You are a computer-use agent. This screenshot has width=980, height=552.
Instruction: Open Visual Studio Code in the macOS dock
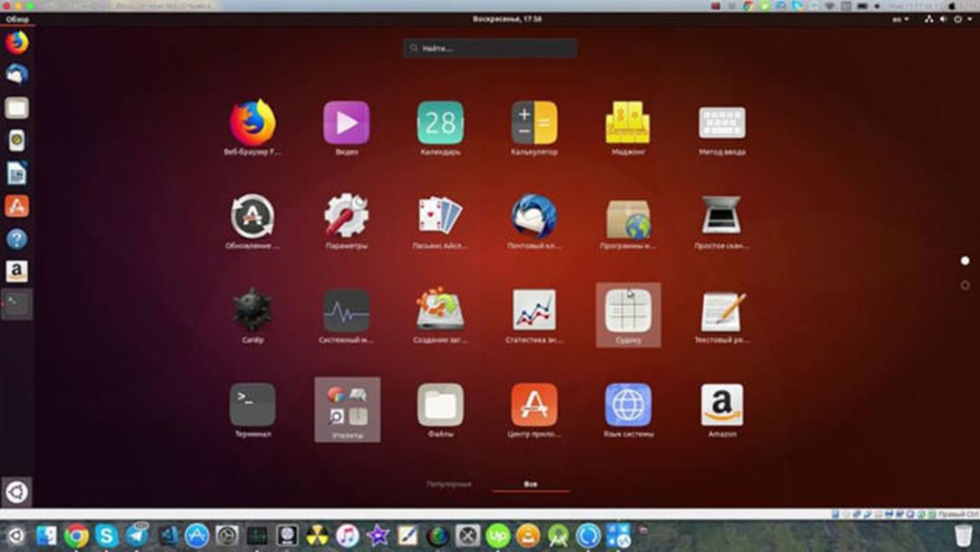click(x=167, y=536)
